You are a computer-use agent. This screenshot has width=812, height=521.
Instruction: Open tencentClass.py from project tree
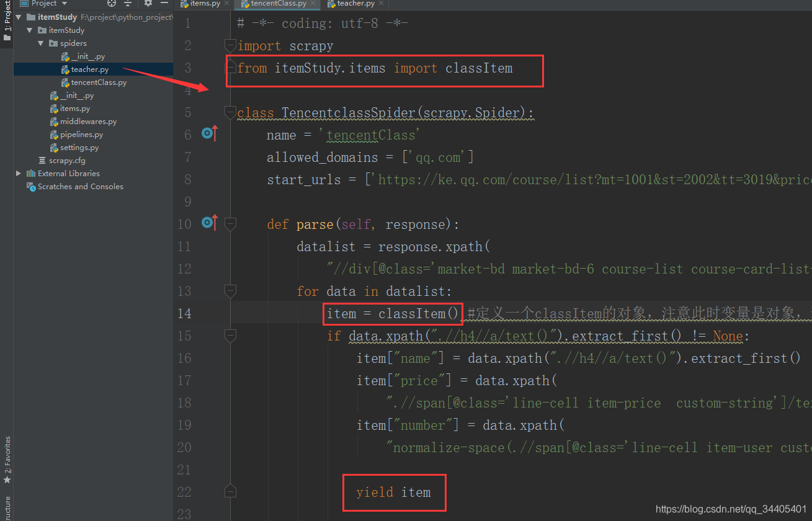tap(99, 82)
